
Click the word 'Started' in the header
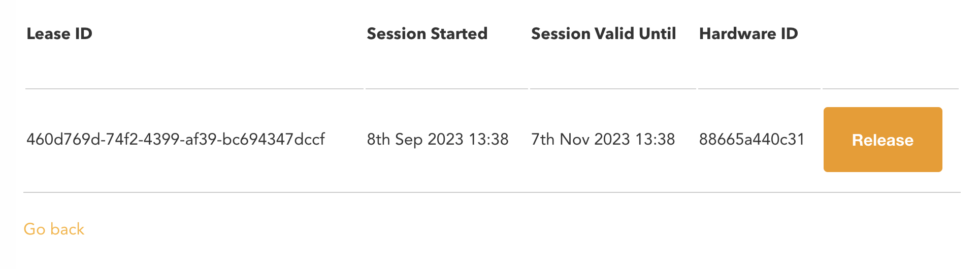click(x=459, y=34)
